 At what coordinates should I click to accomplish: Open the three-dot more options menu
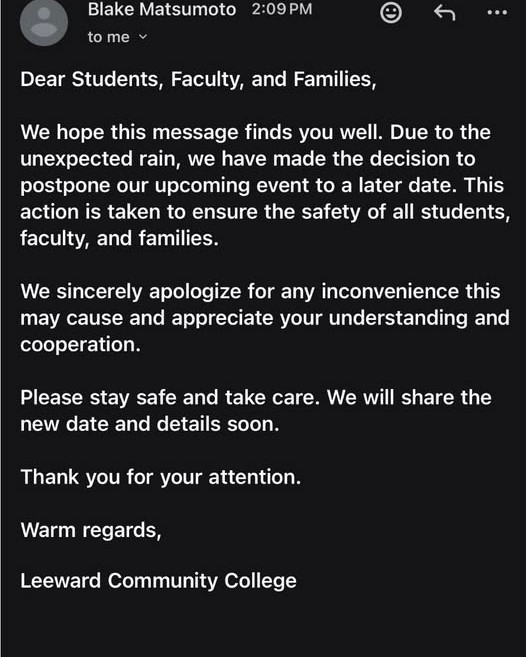tap(497, 13)
